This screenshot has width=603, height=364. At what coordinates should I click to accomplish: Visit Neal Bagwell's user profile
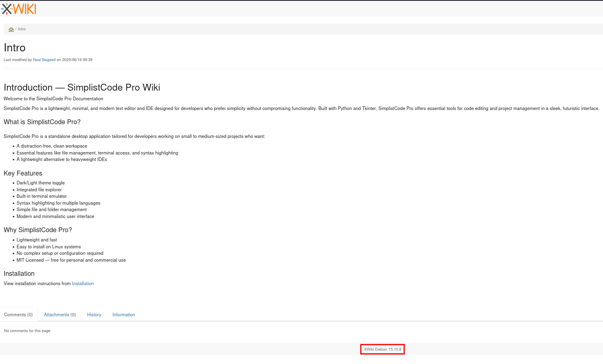click(x=44, y=59)
